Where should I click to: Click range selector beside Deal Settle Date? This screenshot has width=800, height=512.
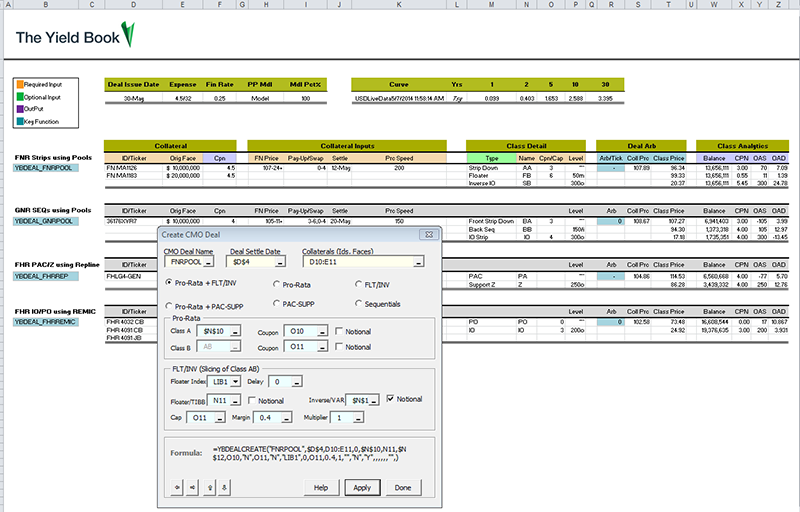280,262
